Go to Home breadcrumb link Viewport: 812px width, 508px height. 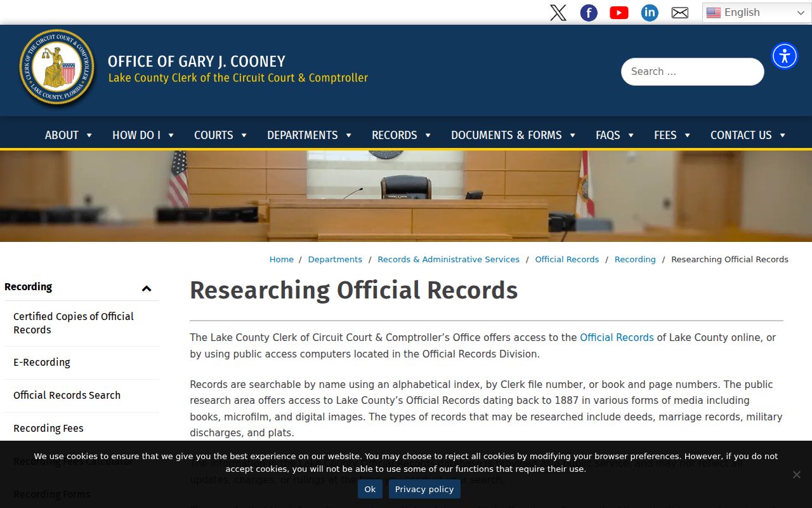[x=282, y=259]
